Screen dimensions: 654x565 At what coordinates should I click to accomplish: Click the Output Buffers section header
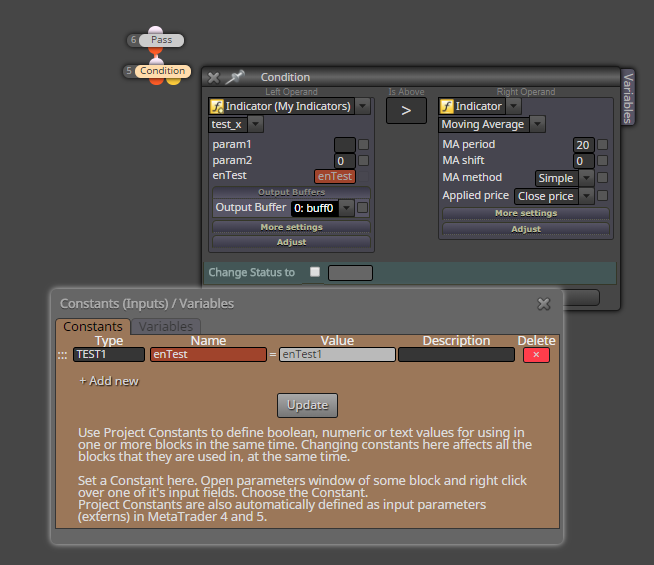coord(291,192)
